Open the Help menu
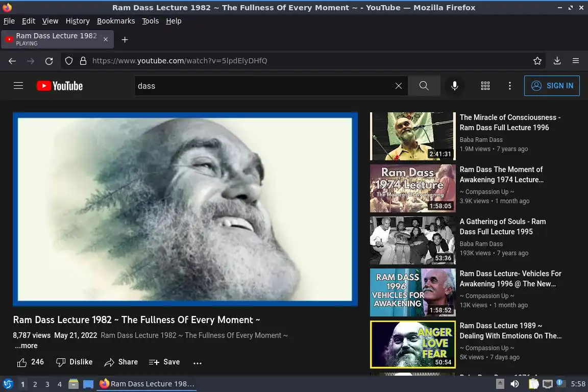 [x=174, y=21]
